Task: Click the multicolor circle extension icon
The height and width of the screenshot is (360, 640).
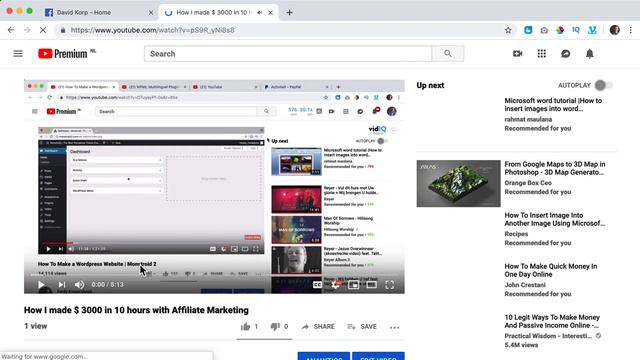Action: 560,30
